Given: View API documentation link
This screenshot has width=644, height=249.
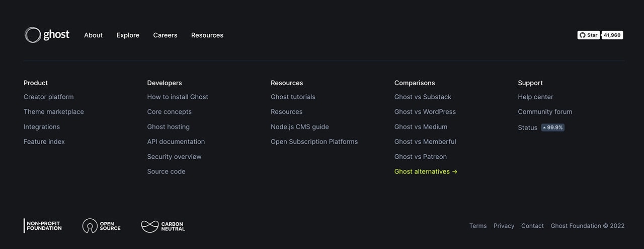Looking at the screenshot, I should pyautogui.click(x=176, y=142).
